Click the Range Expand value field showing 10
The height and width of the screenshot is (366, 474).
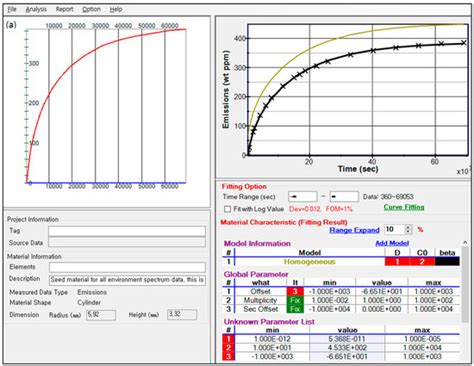(x=394, y=229)
